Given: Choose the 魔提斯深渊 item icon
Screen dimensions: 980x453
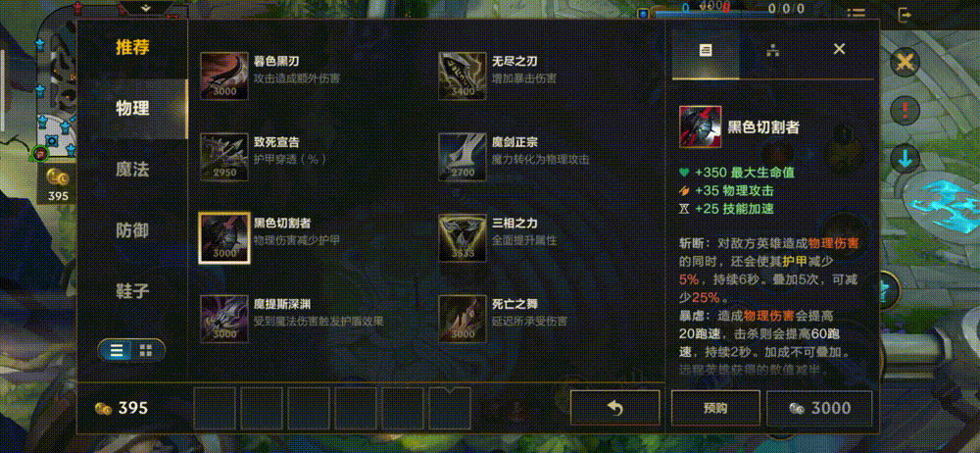Looking at the screenshot, I should [x=224, y=319].
